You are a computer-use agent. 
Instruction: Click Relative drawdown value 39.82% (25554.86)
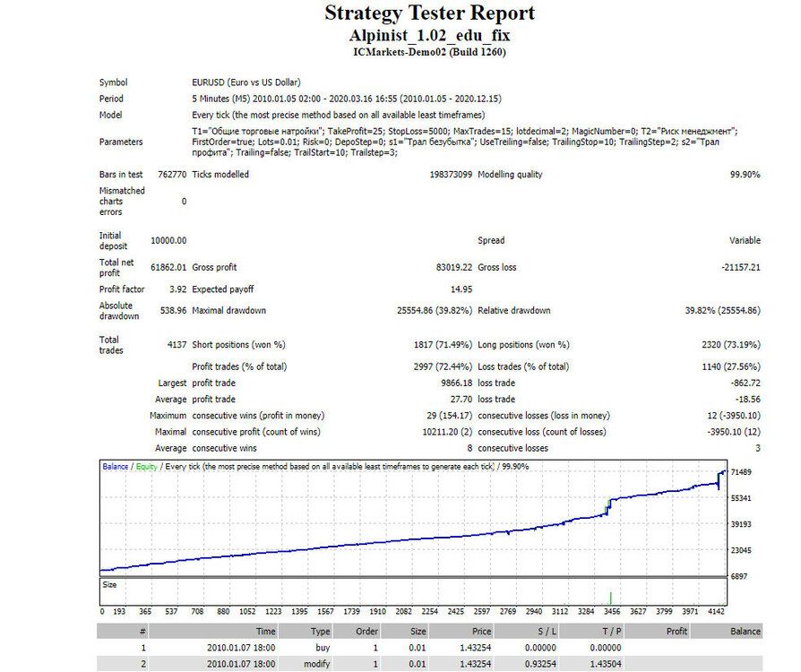point(722,311)
